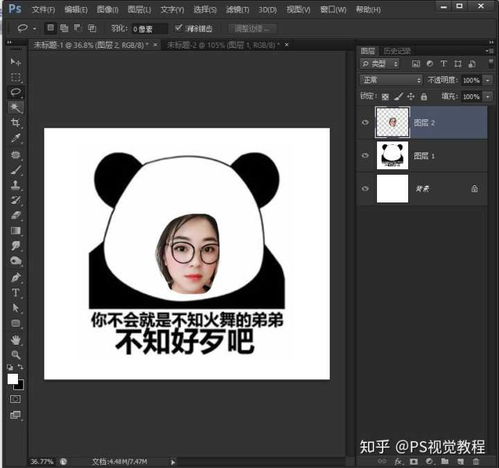Reset default foreground background colors
The image size is (499, 468).
(10, 367)
